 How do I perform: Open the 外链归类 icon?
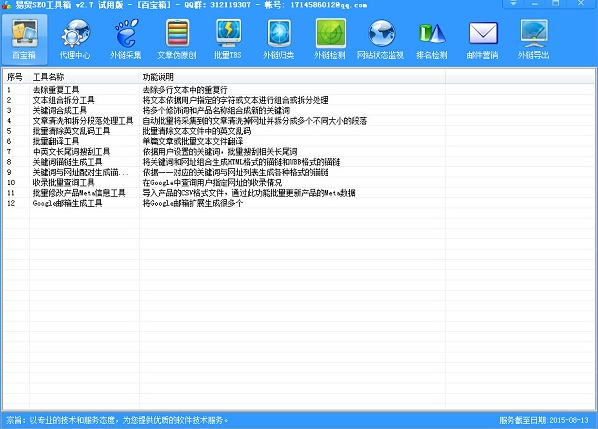click(x=278, y=39)
